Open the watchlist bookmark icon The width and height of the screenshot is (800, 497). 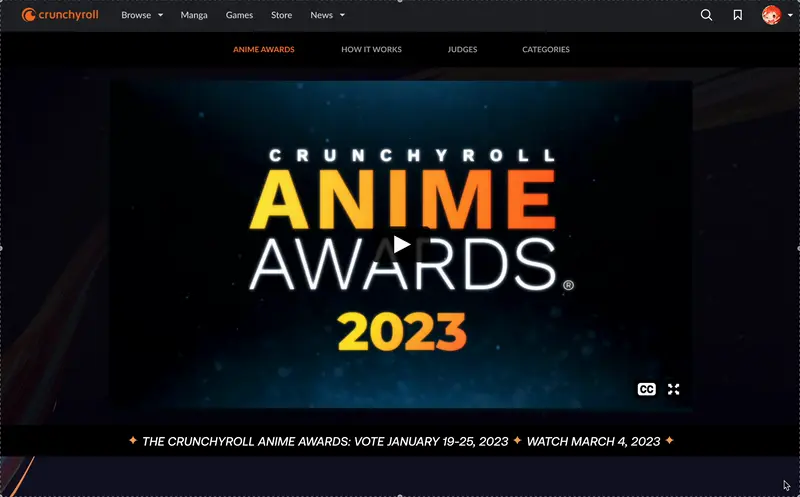click(x=738, y=15)
